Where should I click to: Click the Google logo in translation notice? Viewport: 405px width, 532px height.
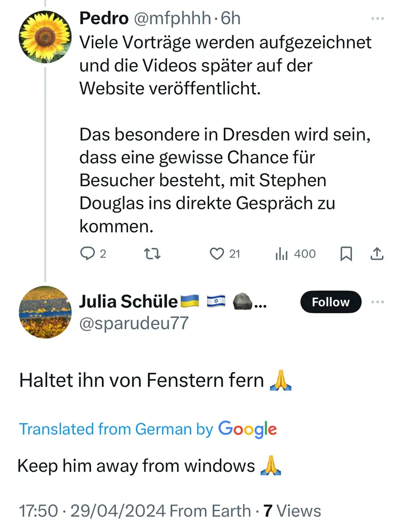248,429
